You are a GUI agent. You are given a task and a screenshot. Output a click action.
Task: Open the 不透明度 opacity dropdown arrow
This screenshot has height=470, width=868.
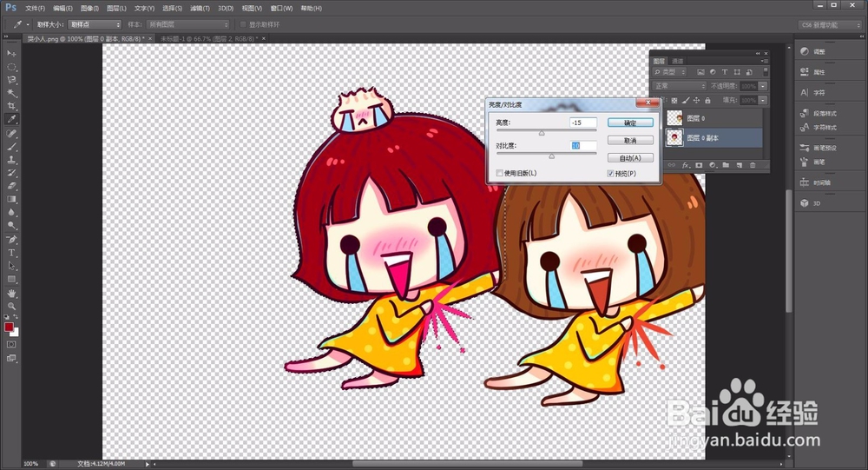(x=763, y=86)
